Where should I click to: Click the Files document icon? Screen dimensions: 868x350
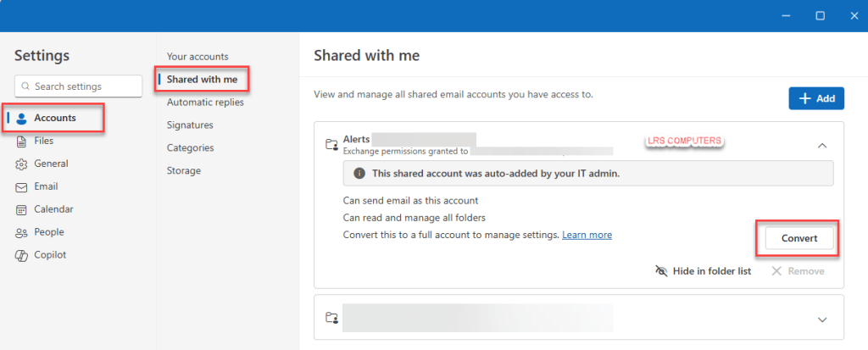click(22, 142)
